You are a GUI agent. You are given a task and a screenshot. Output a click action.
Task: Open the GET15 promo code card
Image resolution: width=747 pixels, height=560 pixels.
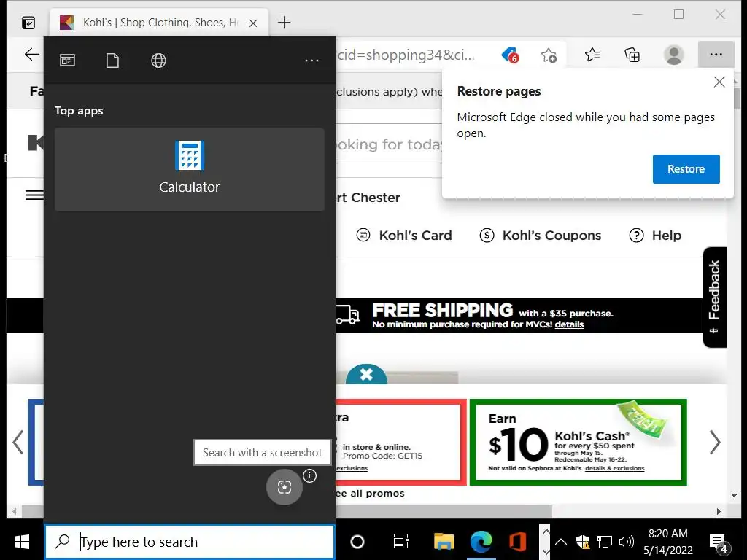(400, 443)
